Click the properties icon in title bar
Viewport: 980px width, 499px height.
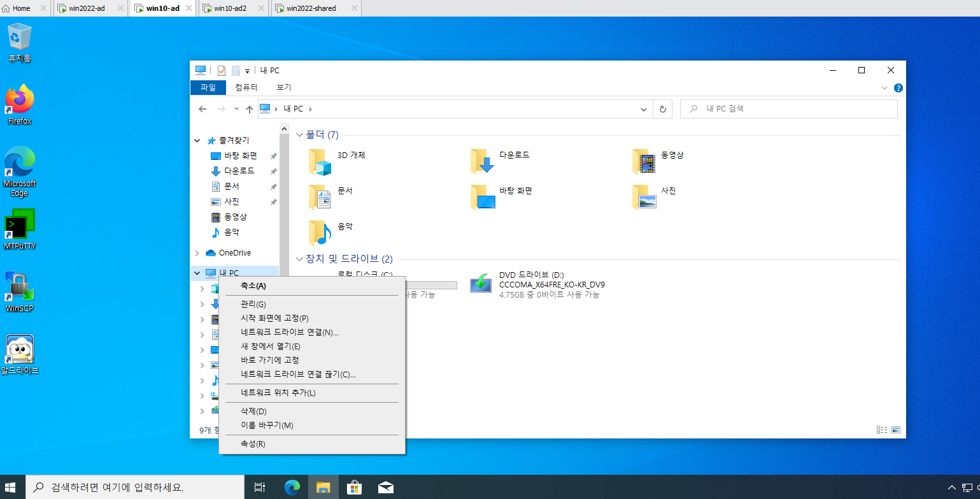(x=222, y=71)
